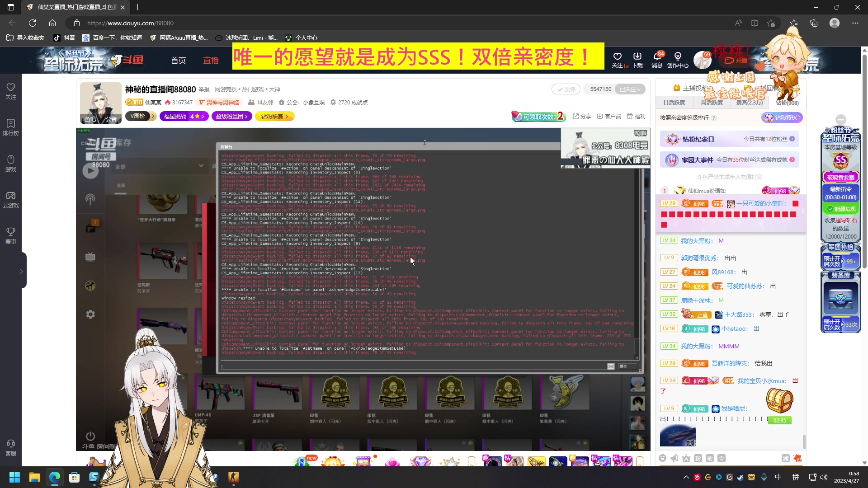Open the 赛事 tournaments section in the sidebar
868x488 pixels.
(11, 235)
